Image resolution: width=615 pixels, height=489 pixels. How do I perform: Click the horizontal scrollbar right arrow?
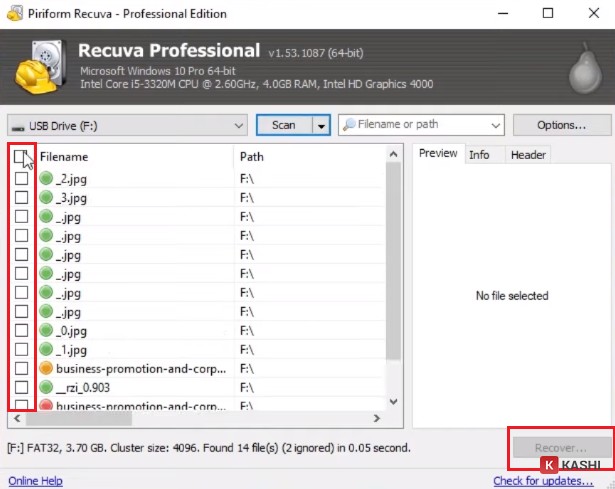pos(376,418)
